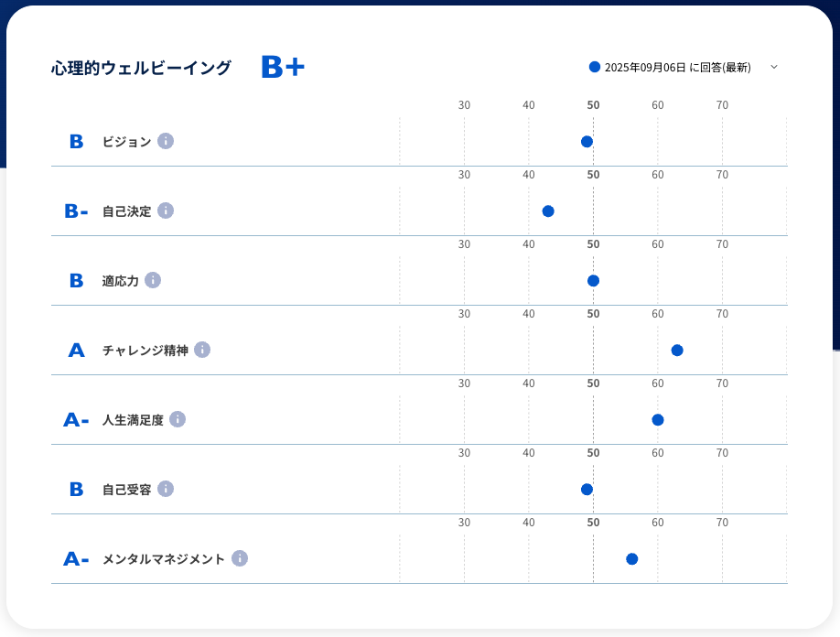Show info for チャレンジ精神
This screenshot has height=637, width=840.
202,350
